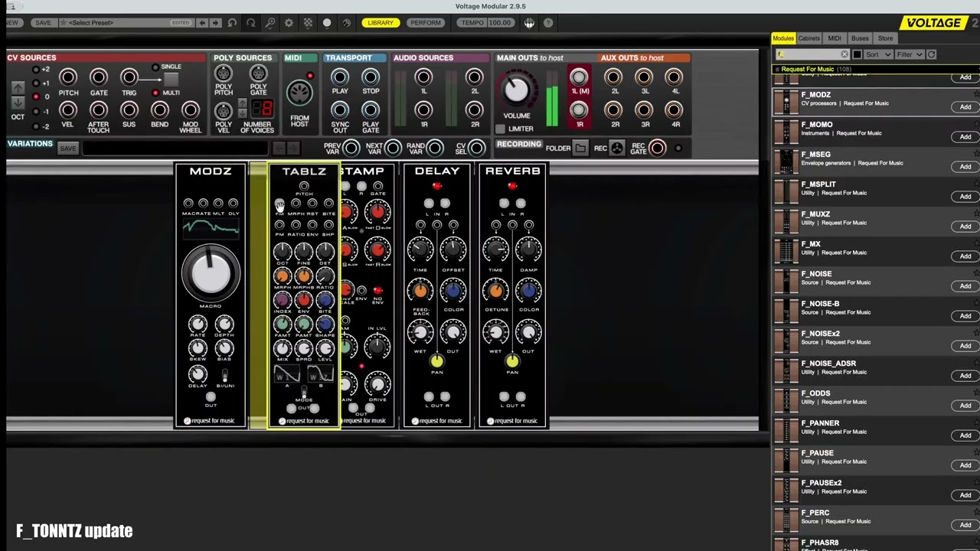Add the F_MODZ module
This screenshot has width=980, height=551.
[965, 107]
